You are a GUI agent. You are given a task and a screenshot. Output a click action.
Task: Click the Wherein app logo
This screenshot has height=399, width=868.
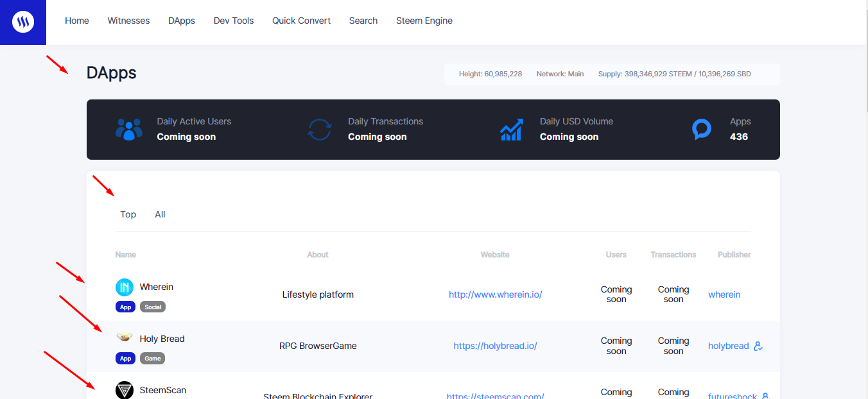(x=124, y=287)
